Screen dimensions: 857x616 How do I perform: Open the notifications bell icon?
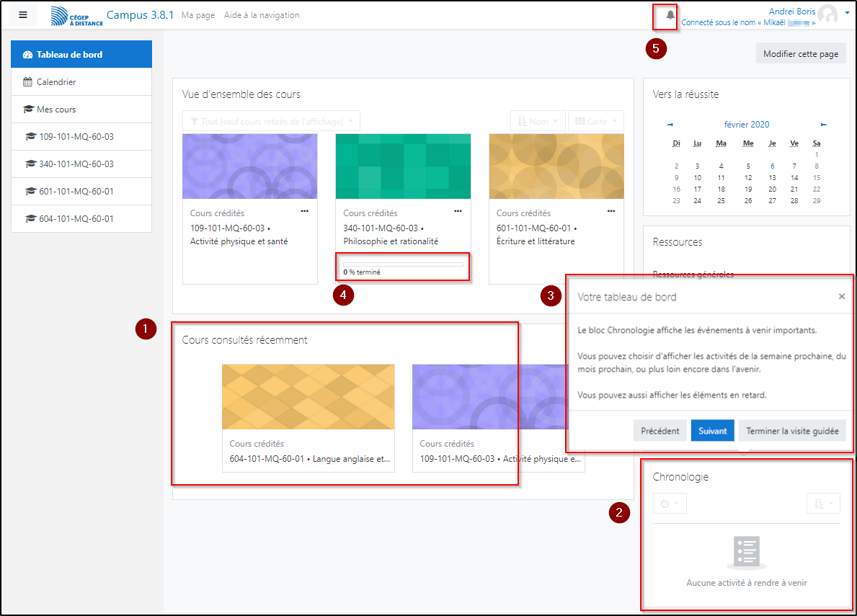(670, 15)
